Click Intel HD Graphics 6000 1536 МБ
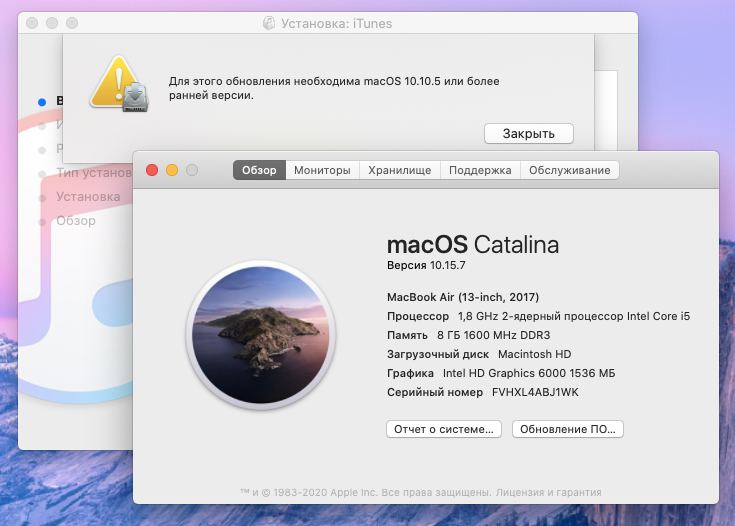 pyautogui.click(x=529, y=373)
